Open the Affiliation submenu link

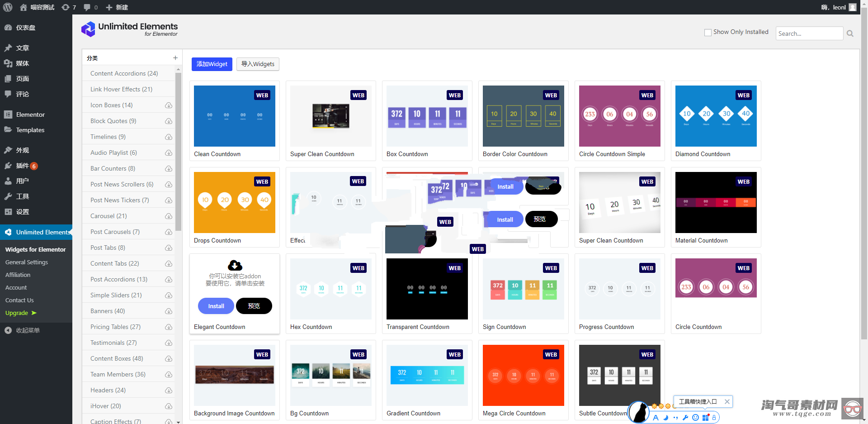[18, 275]
